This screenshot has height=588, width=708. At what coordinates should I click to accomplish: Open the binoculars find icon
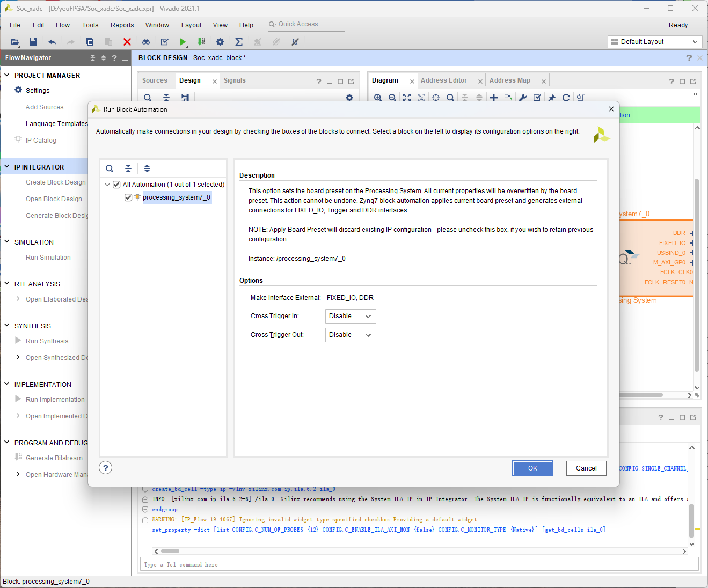tap(146, 42)
